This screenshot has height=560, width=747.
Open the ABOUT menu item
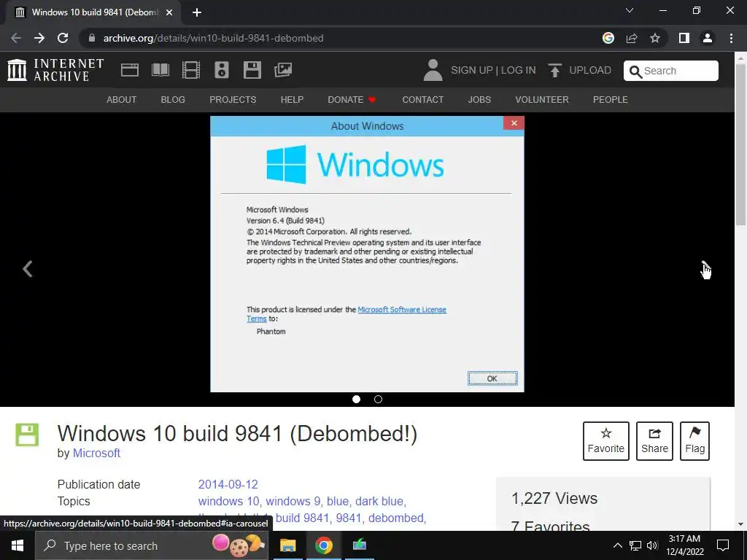[122, 99]
